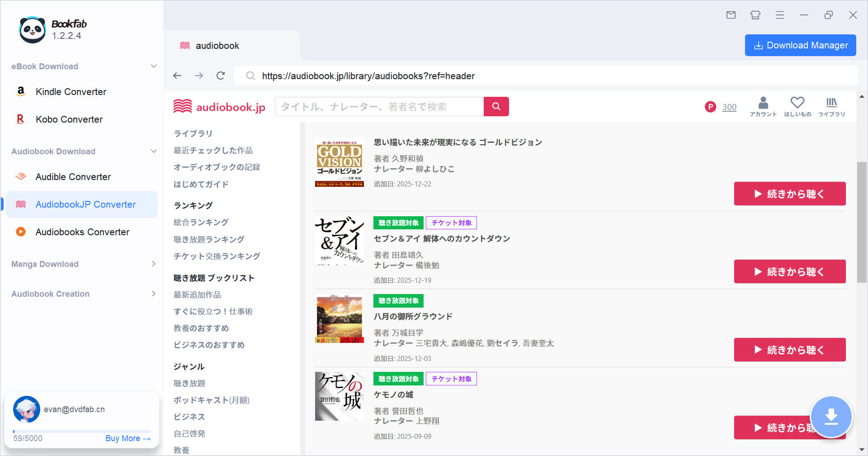Open the Download Manager

tap(800, 45)
